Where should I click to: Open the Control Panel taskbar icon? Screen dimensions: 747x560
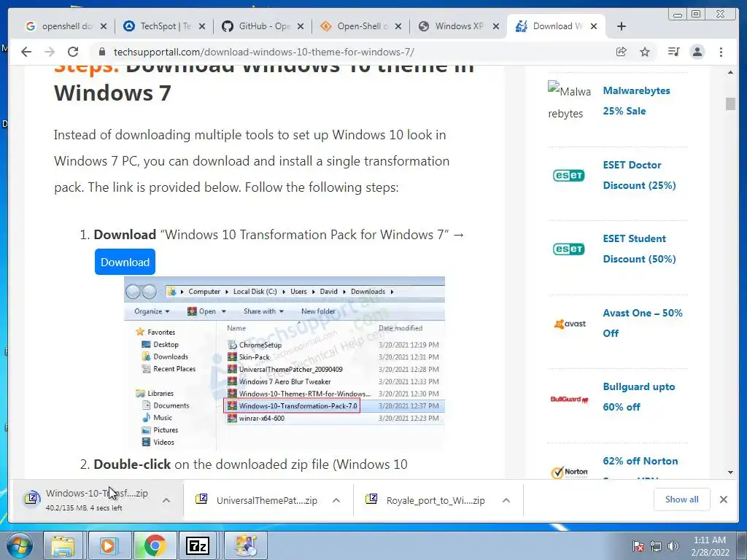pos(246,545)
